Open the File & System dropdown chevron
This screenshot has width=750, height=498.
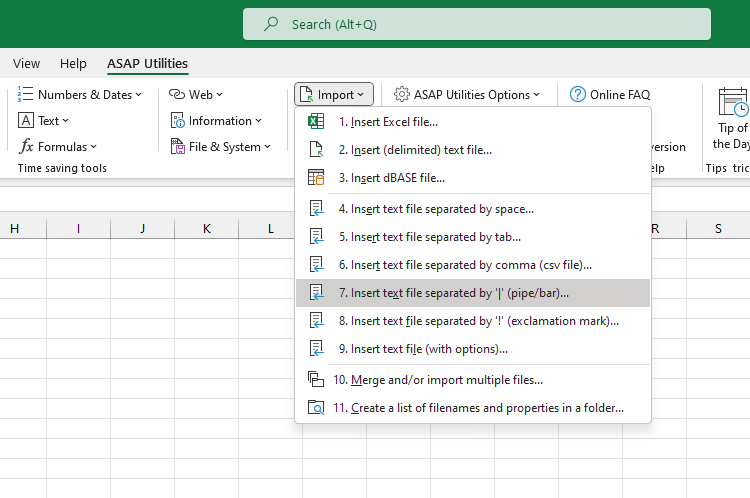(267, 147)
